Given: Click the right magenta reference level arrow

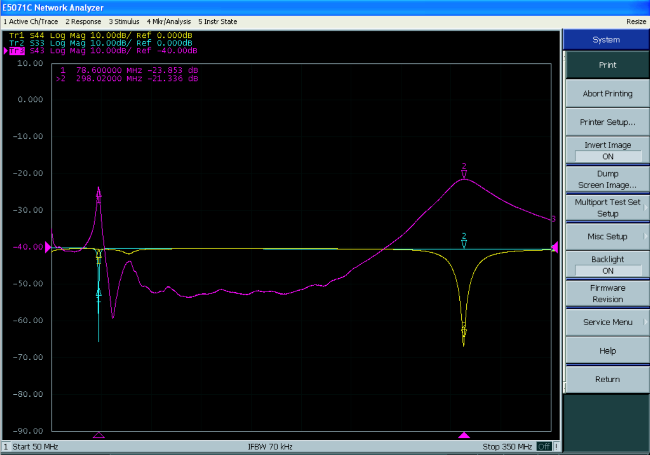Looking at the screenshot, I should [555, 248].
